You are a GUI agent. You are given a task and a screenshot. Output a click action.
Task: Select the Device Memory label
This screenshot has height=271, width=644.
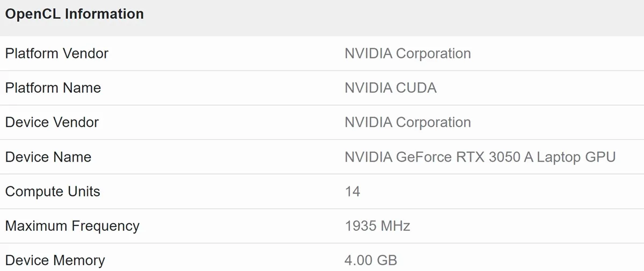(55, 261)
